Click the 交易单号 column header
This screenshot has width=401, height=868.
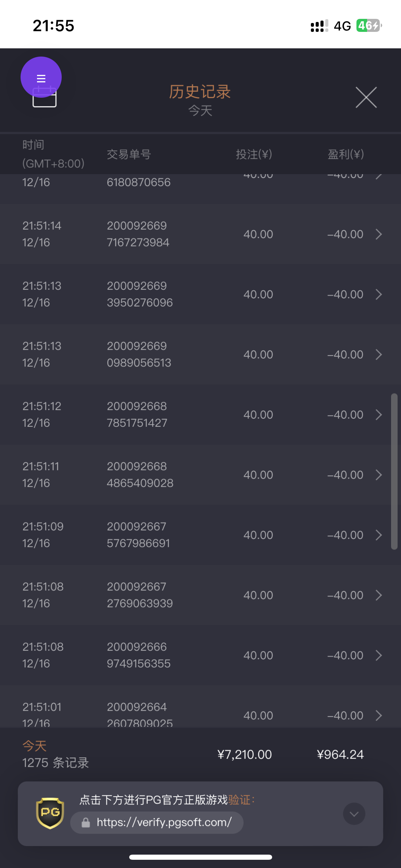[x=129, y=154]
